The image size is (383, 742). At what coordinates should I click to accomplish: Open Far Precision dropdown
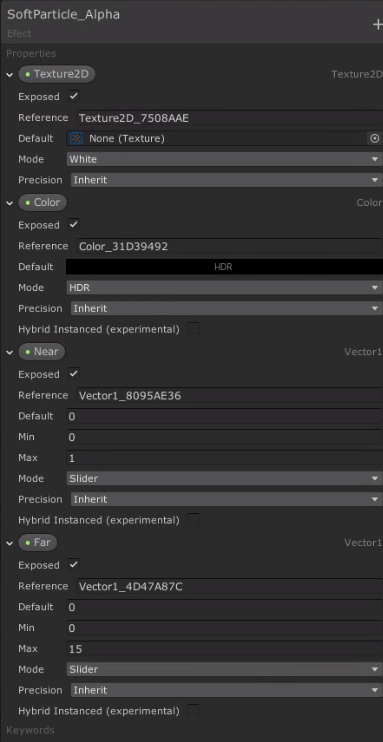[x=226, y=690]
